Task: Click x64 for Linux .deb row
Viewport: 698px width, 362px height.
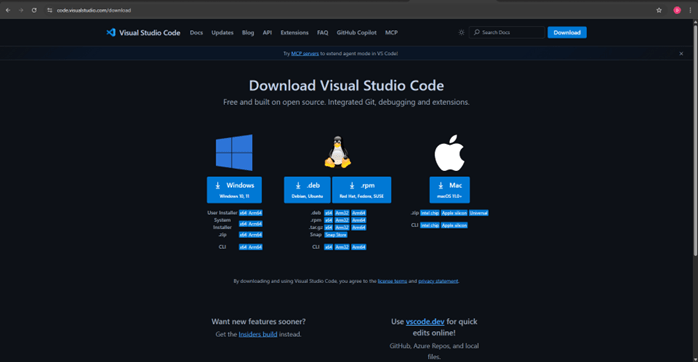Action: (x=329, y=213)
